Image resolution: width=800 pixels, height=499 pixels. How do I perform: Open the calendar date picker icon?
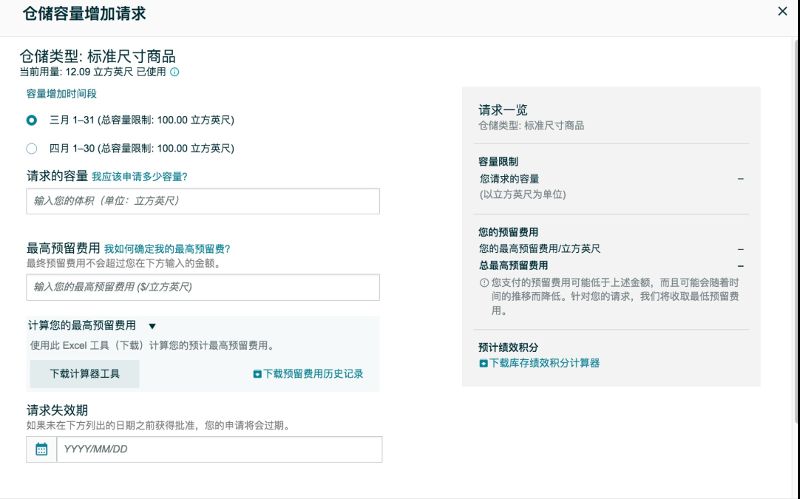click(42, 449)
